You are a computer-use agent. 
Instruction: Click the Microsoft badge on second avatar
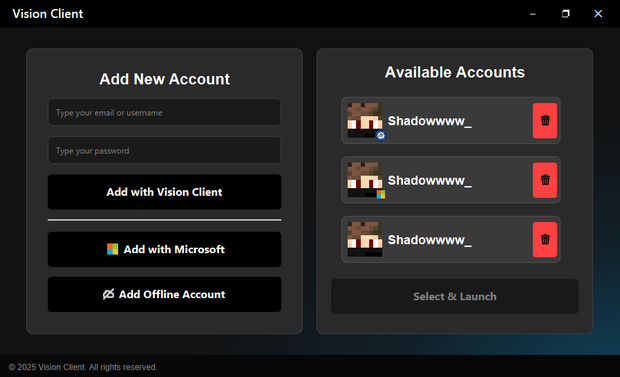[380, 194]
